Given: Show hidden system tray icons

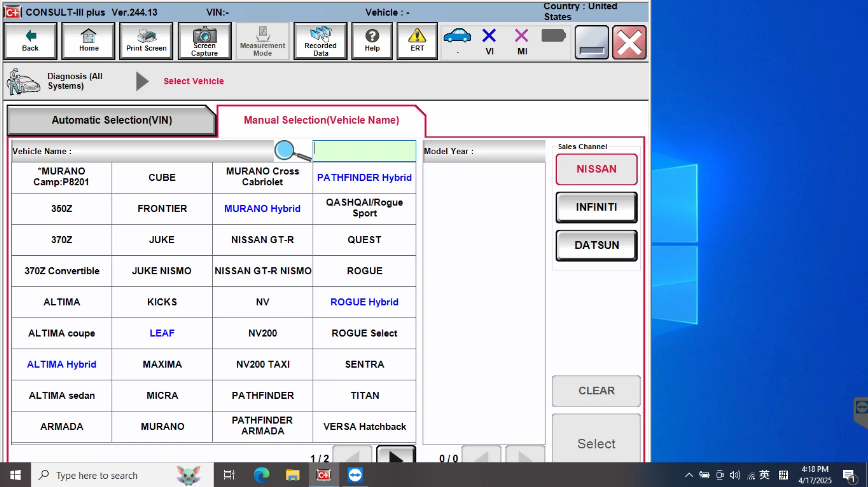Looking at the screenshot, I should [x=689, y=475].
